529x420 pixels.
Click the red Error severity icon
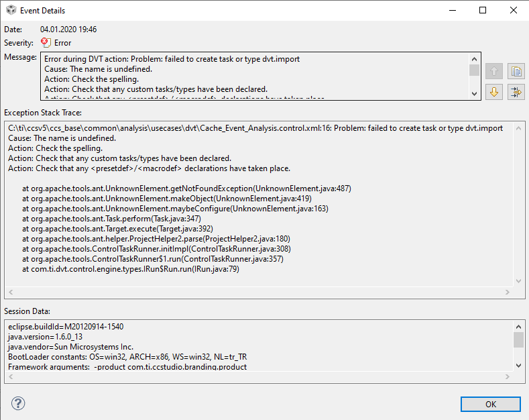tap(46, 43)
